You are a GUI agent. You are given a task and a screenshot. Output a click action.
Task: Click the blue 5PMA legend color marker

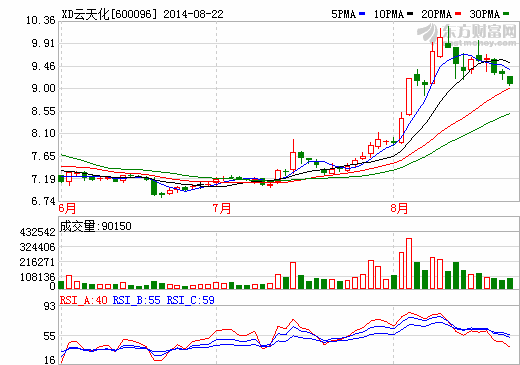[362, 14]
